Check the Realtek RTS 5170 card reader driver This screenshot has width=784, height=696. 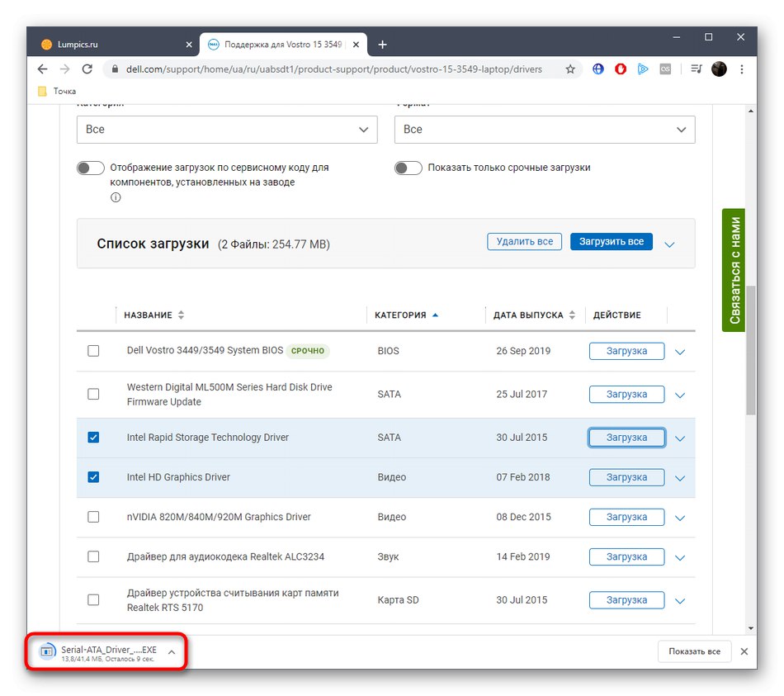pyautogui.click(x=93, y=600)
